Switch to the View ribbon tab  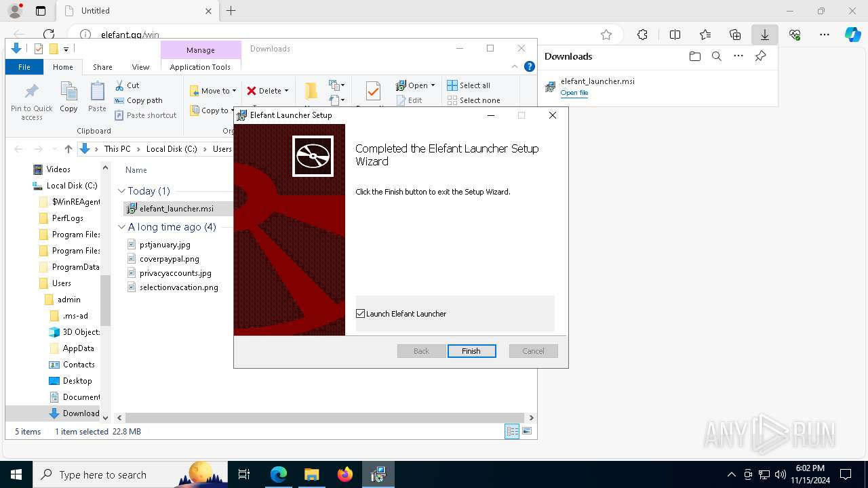[140, 67]
